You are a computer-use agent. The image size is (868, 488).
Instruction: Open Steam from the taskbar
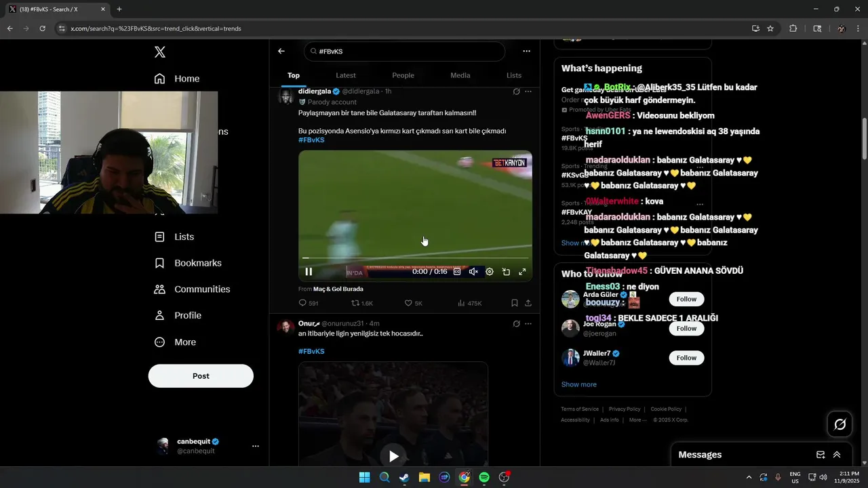pyautogui.click(x=404, y=477)
